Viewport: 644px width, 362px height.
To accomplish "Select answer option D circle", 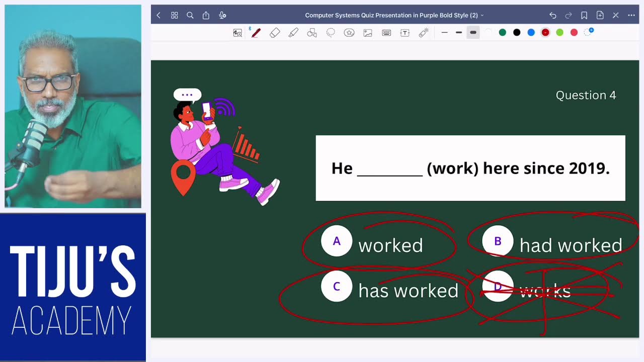I will [498, 287].
